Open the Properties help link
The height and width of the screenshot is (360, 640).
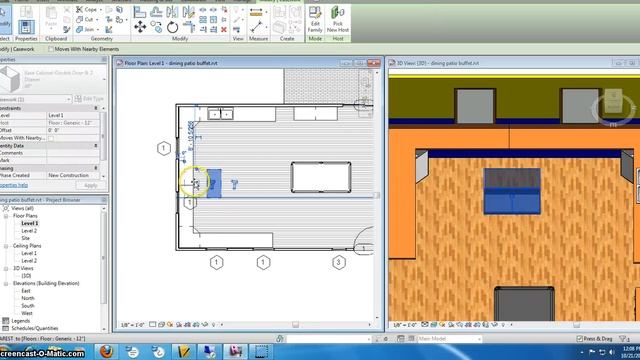[14, 185]
